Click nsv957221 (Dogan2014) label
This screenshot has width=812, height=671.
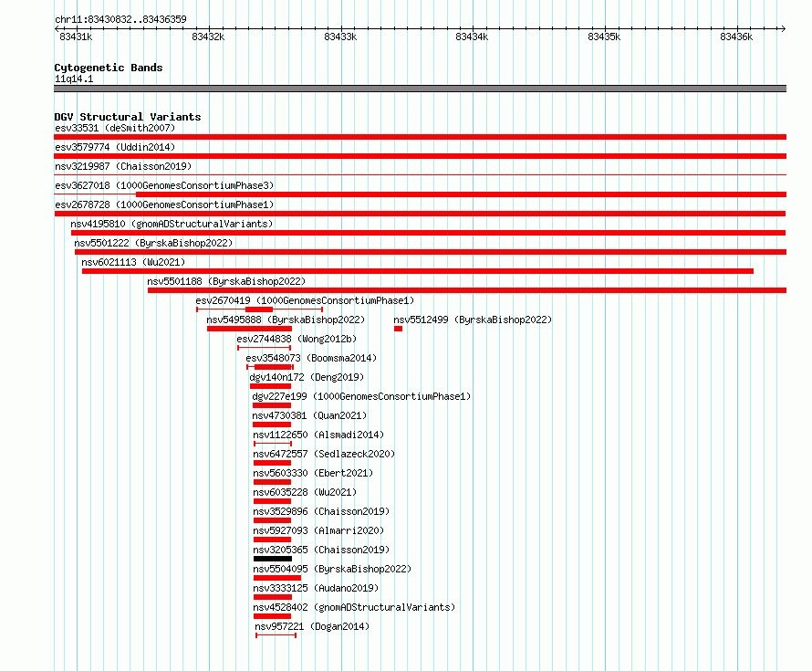point(312,626)
